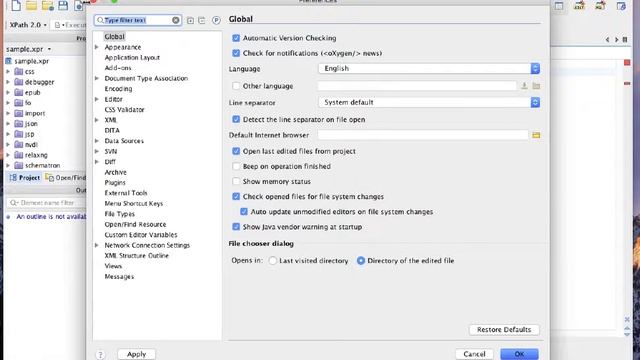Image resolution: width=640 pixels, height=360 pixels.
Task: Click the editor perspective window icon
Action: point(559,6)
